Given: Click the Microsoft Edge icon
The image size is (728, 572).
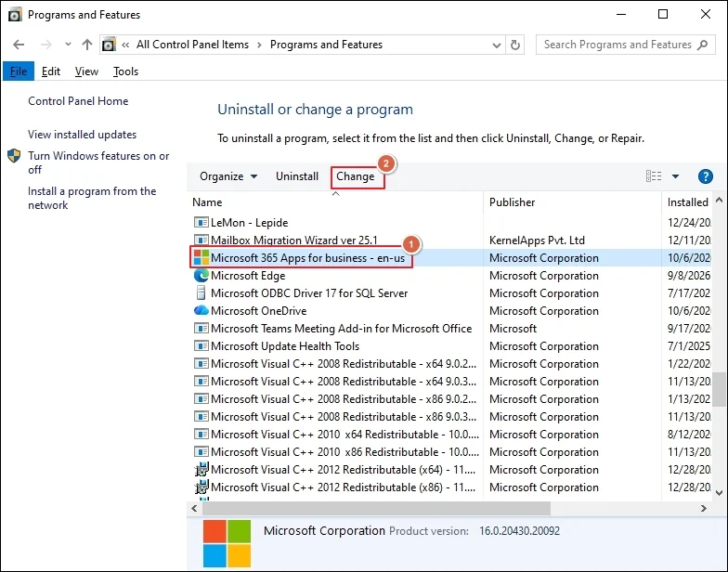Looking at the screenshot, I should (201, 275).
